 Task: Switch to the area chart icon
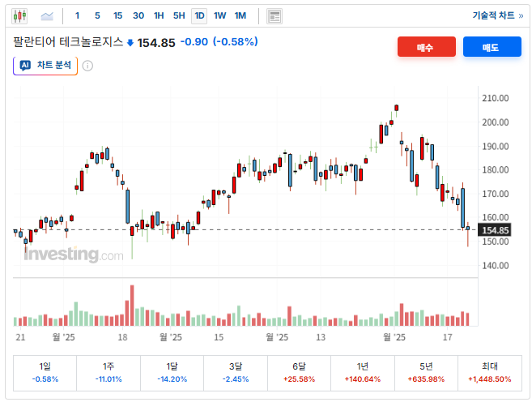(47, 16)
